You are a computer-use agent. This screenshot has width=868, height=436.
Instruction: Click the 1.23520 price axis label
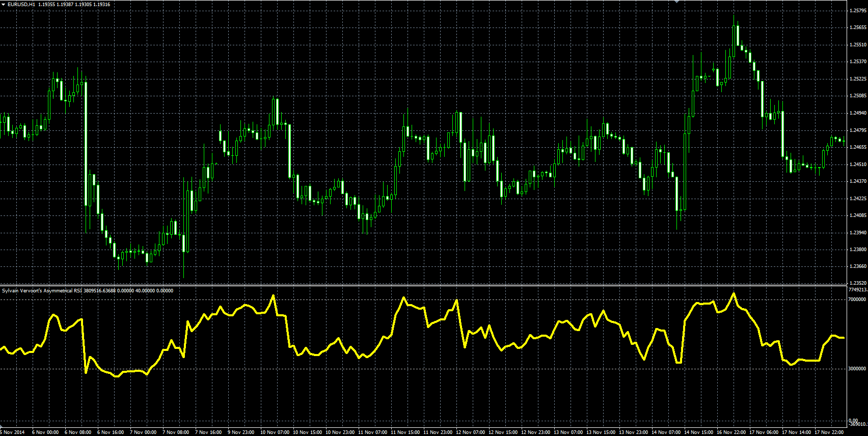pos(858,283)
